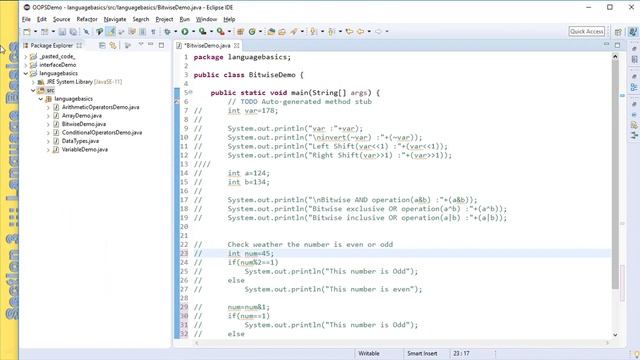Expand the ArithmeticOperatorsDemo.java node
The width and height of the screenshot is (640, 360).
pyautogui.click(x=48, y=107)
